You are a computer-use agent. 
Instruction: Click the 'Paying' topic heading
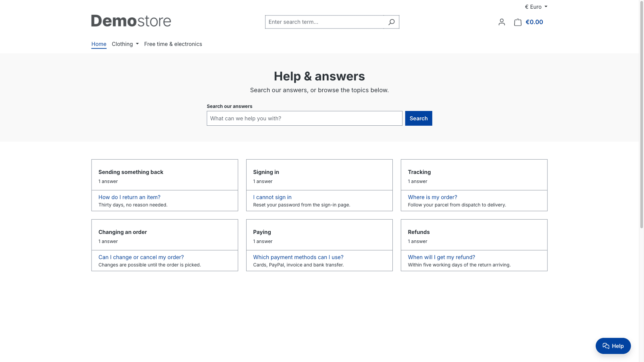point(262,232)
